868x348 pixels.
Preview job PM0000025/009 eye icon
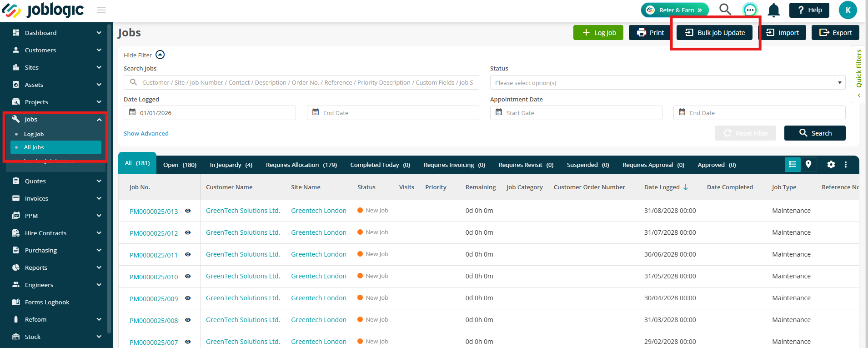tap(188, 298)
